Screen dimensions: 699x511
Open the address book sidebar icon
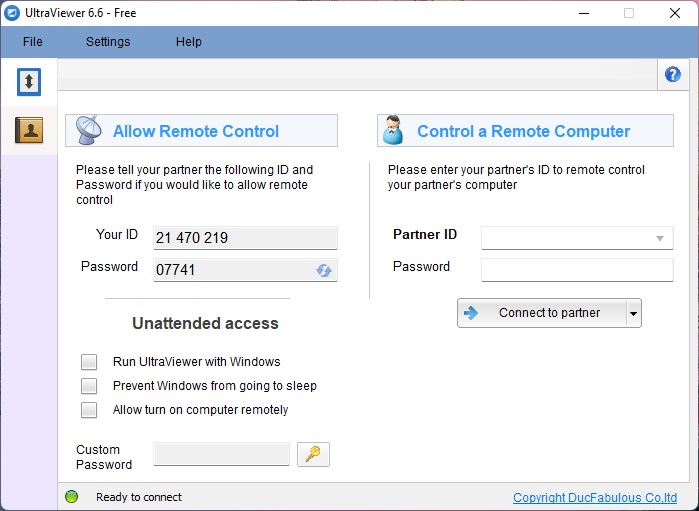29,130
